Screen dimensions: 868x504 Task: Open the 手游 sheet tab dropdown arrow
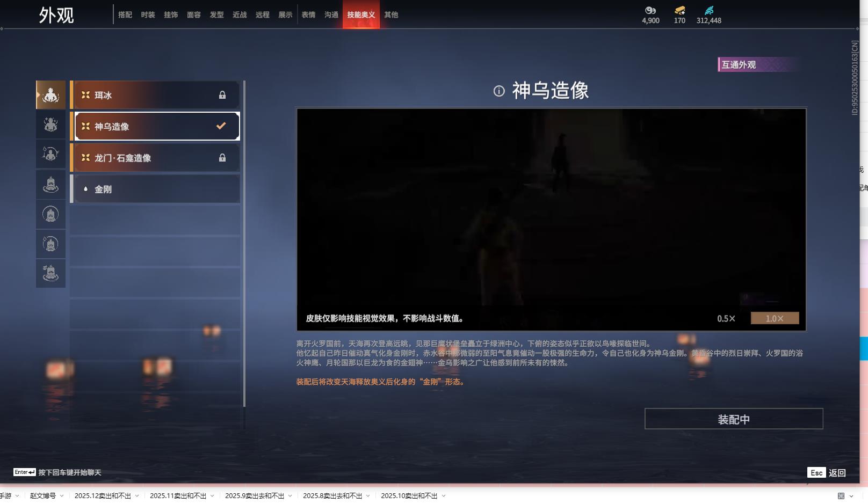point(17,496)
